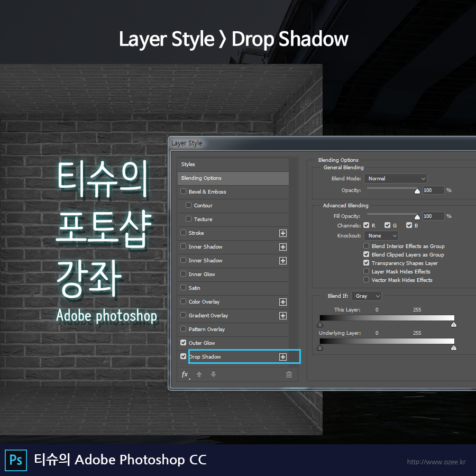This screenshot has width=476, height=476.
Task: Open the Knockout dropdown
Action: pos(381,236)
